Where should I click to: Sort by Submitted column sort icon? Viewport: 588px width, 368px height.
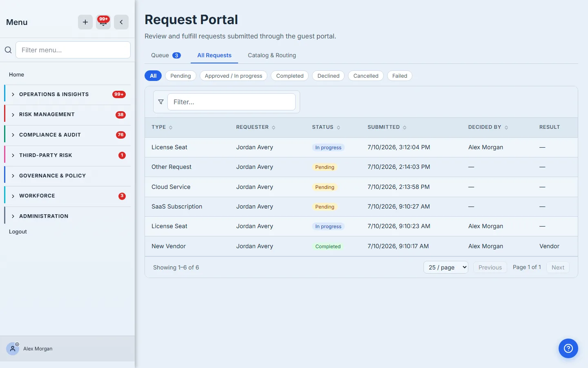coord(405,128)
